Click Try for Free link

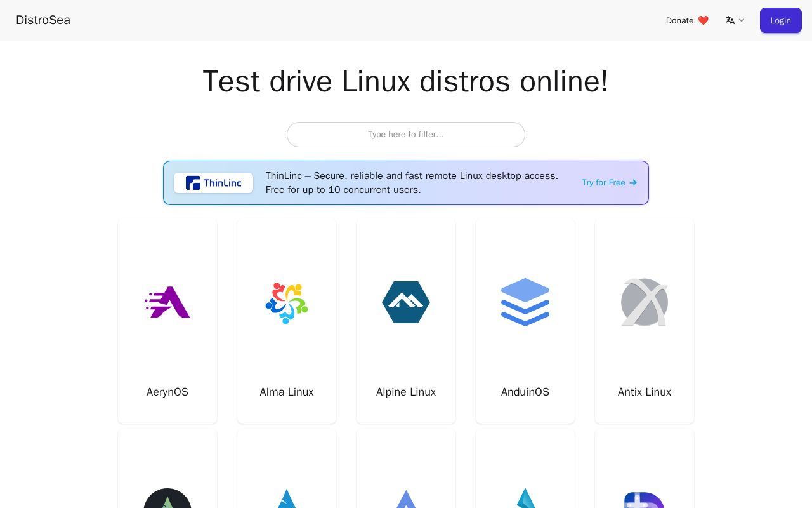coord(609,182)
